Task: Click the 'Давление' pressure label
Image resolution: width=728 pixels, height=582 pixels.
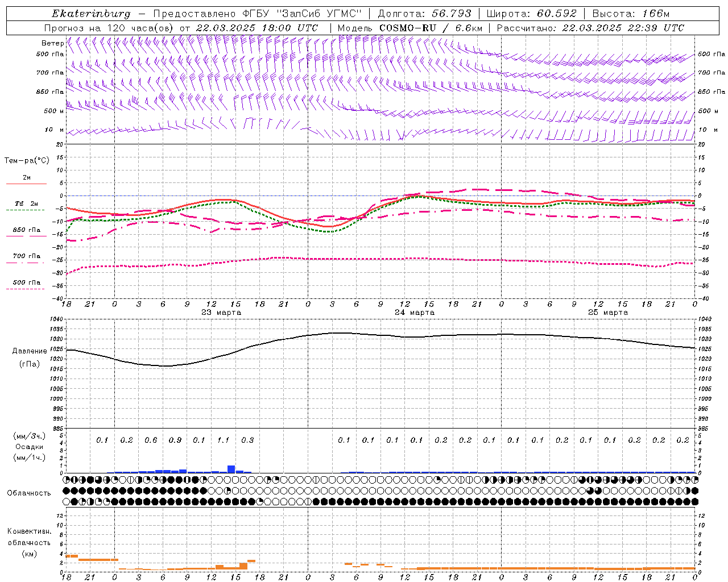Action: point(30,351)
